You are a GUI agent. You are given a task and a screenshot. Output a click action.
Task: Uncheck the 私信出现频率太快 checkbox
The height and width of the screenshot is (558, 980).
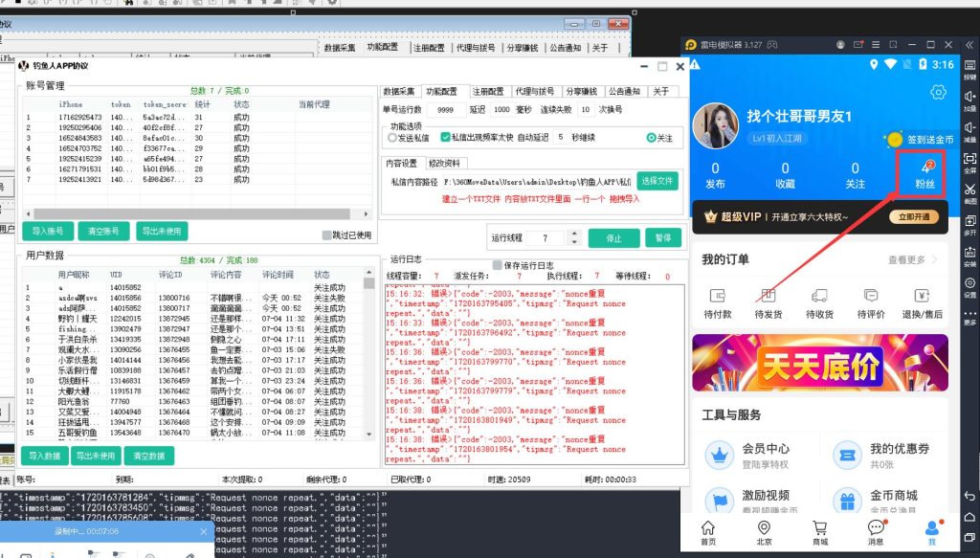(x=446, y=138)
